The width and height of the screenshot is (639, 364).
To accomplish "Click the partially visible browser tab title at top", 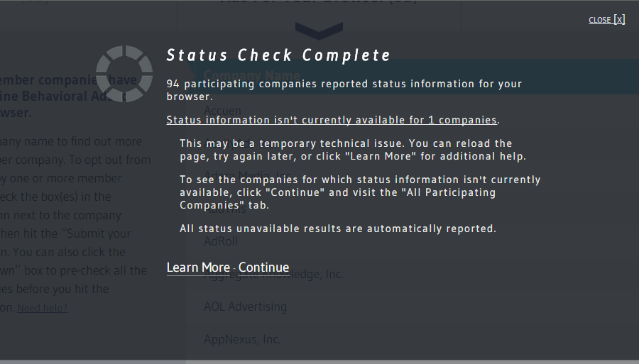I will pos(319,4).
